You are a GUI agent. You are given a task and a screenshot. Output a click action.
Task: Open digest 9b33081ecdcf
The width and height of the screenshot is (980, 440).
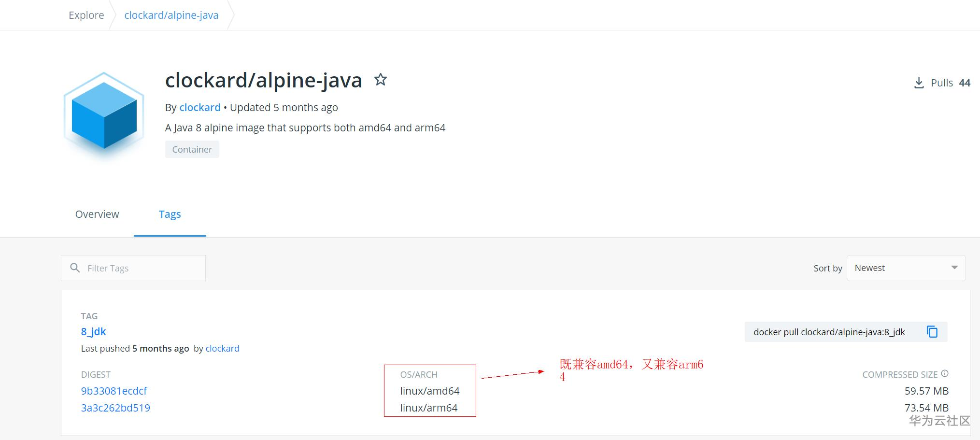114,391
